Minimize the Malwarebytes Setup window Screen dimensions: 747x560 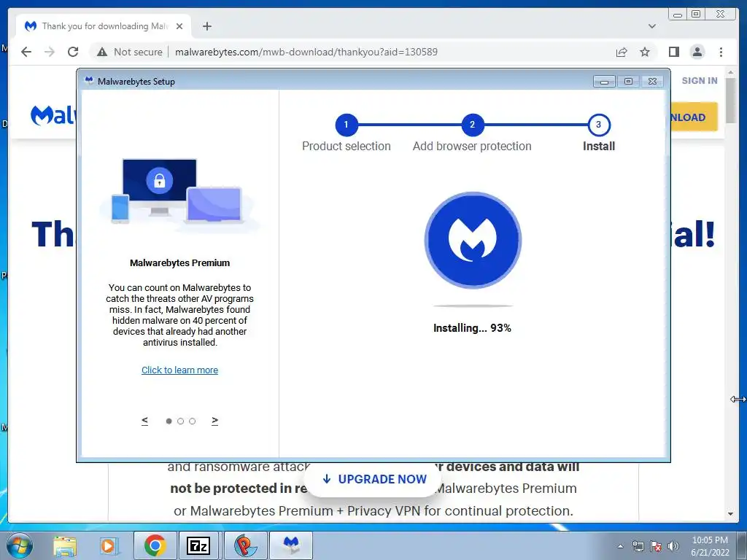click(604, 82)
